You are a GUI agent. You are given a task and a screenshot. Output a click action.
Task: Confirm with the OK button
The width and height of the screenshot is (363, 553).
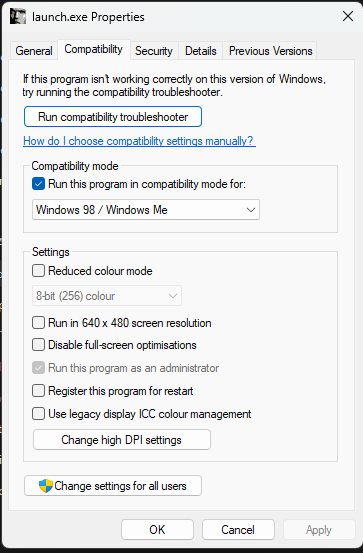click(x=157, y=530)
